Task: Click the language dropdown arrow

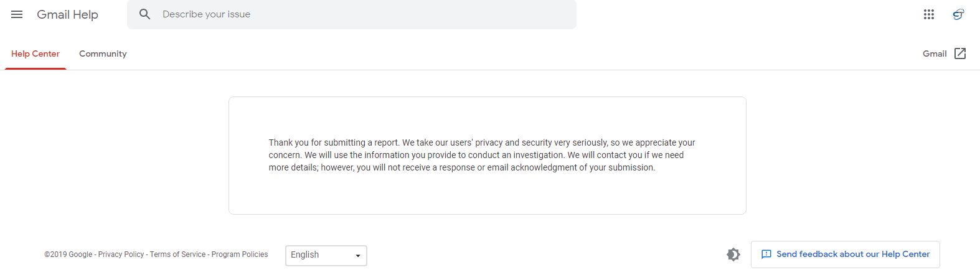Action: tap(358, 256)
